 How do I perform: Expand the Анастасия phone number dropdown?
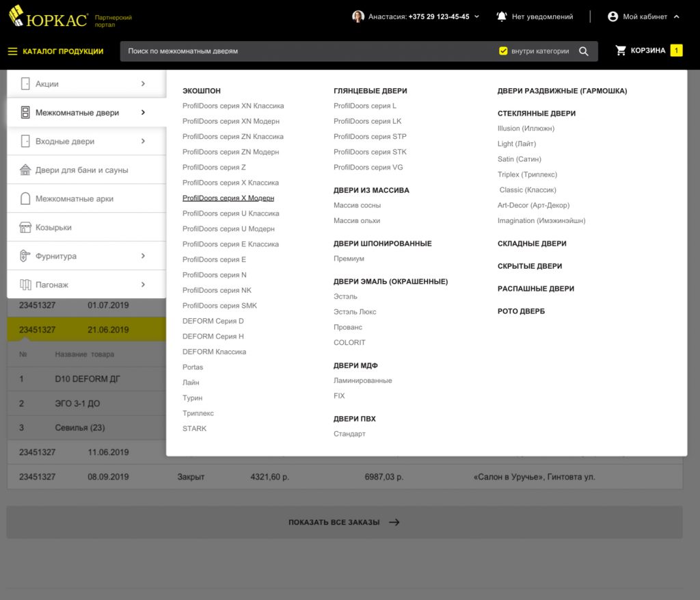476,16
